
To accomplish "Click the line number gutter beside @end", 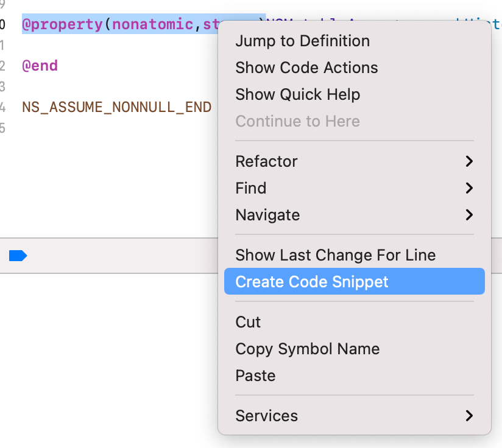I will [x=4, y=66].
